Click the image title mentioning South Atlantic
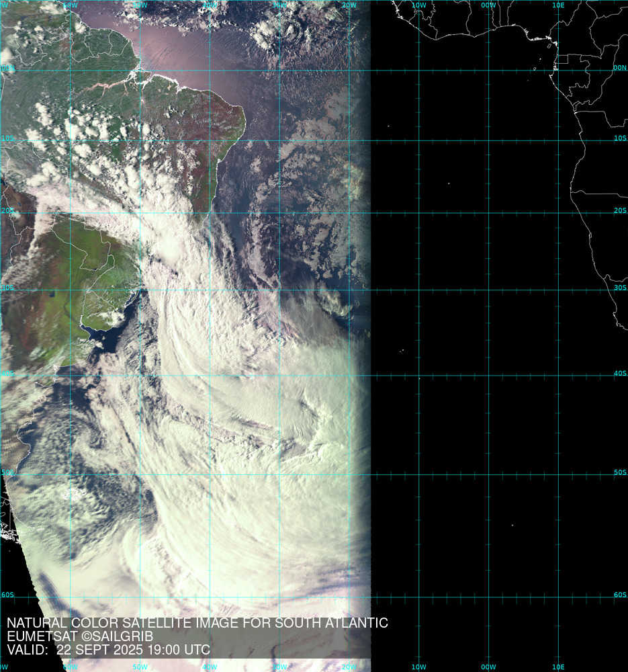This screenshot has width=628, height=672. click(x=197, y=623)
